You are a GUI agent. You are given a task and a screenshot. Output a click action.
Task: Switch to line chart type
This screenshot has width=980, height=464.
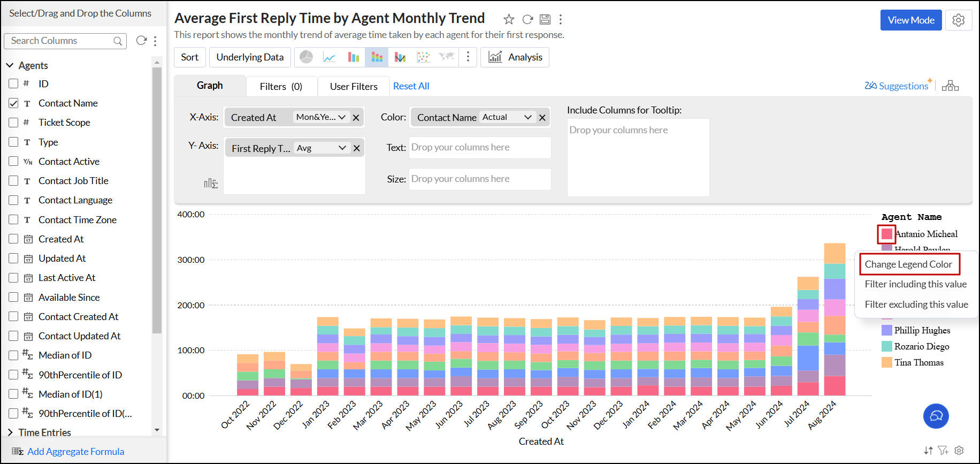(x=330, y=57)
